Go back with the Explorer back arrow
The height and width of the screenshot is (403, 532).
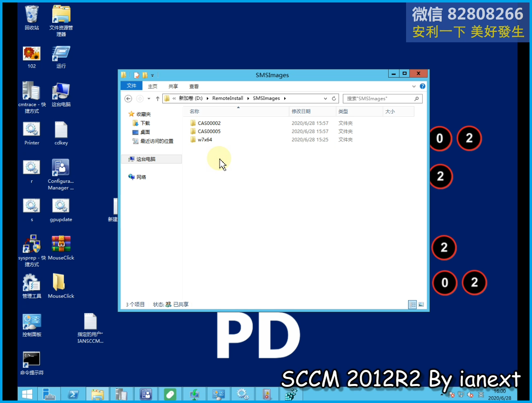click(128, 98)
